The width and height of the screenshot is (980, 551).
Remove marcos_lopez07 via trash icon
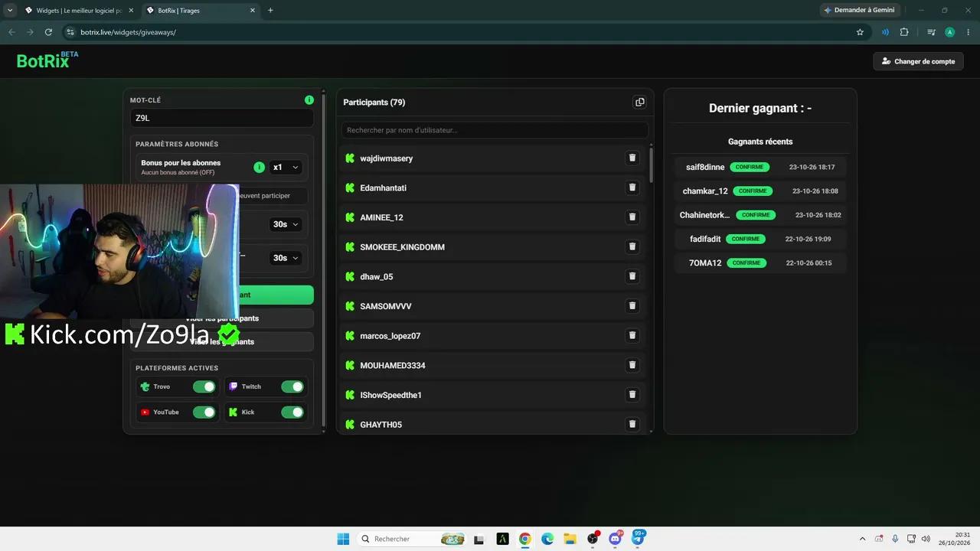click(x=632, y=335)
